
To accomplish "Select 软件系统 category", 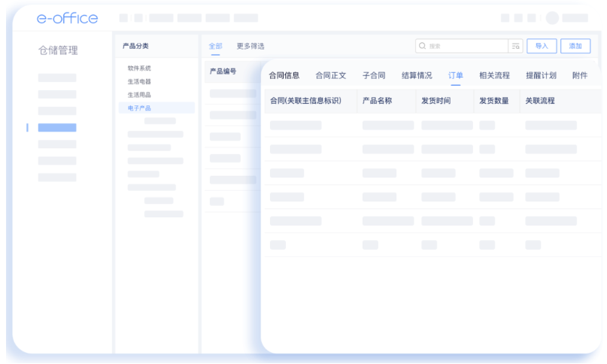I will [x=139, y=68].
